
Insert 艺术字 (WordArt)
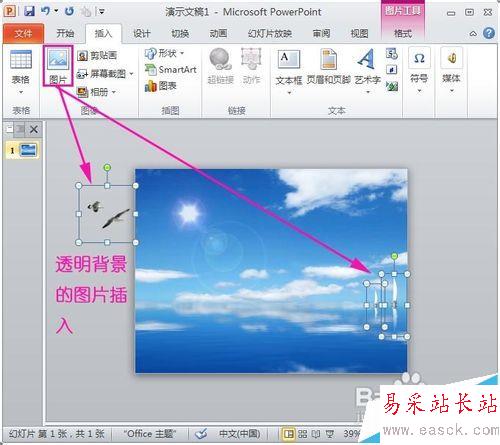(367, 66)
